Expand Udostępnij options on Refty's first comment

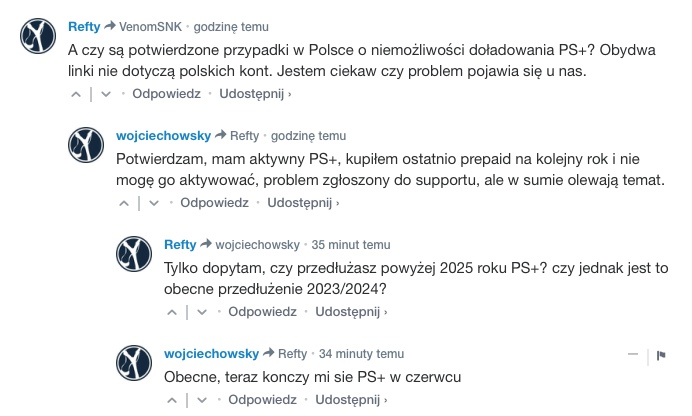255,94
